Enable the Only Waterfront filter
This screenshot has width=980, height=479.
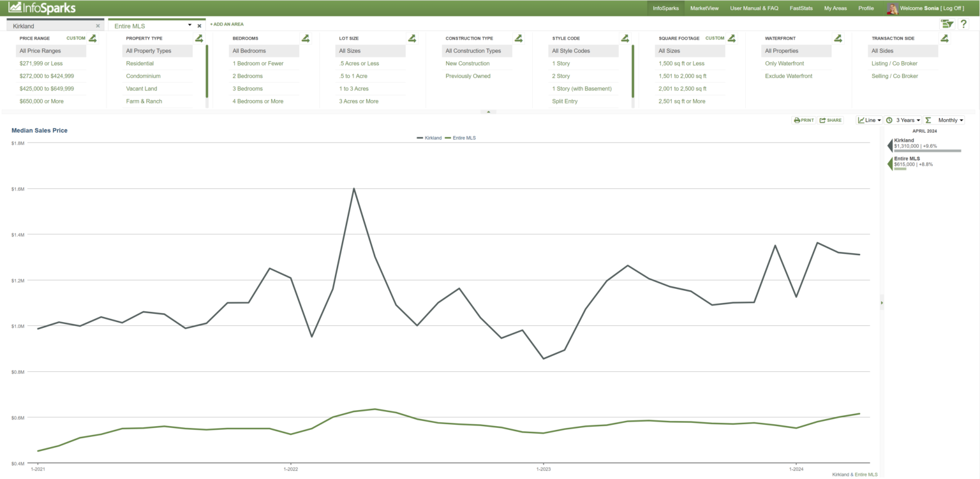tap(784, 63)
